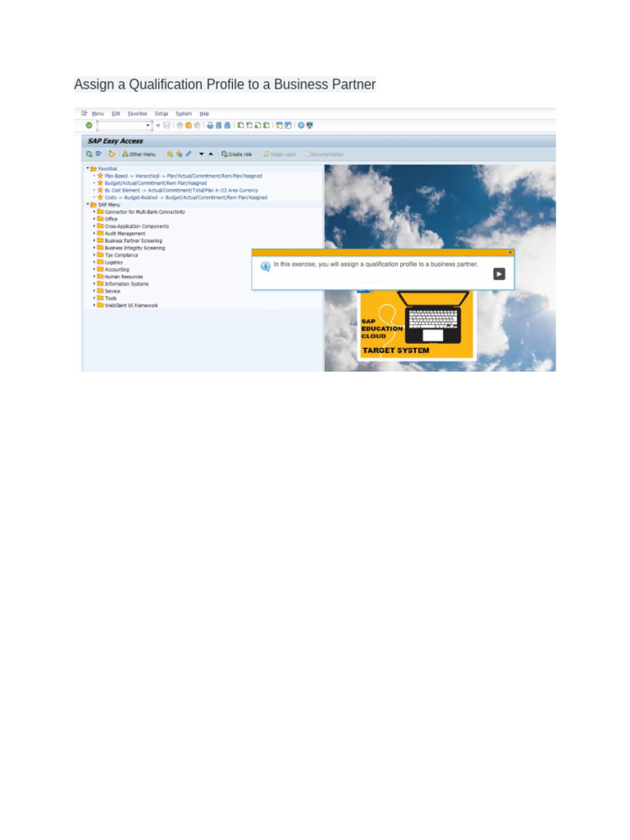
Task: Select the Tax Compliance folder
Action: pos(121,256)
